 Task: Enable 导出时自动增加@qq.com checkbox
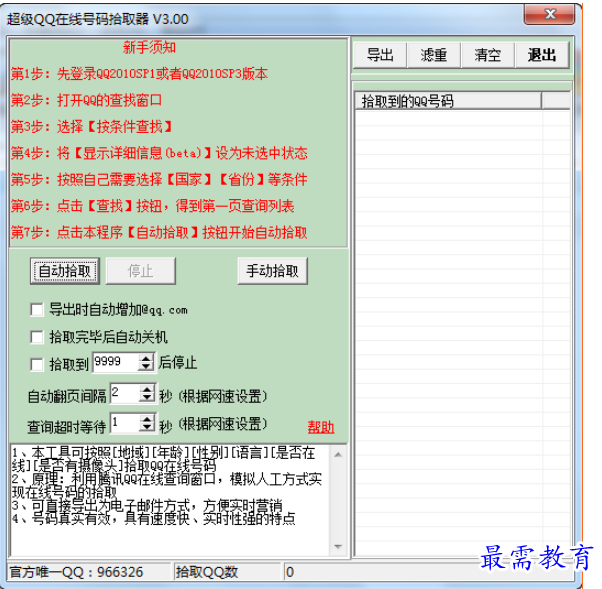37,310
